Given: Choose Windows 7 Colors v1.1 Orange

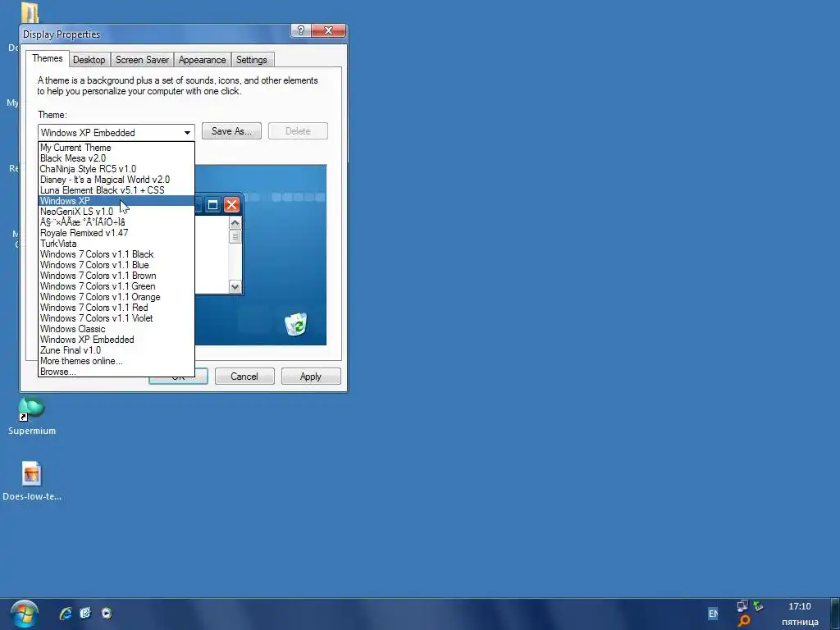Looking at the screenshot, I should click(116, 297).
